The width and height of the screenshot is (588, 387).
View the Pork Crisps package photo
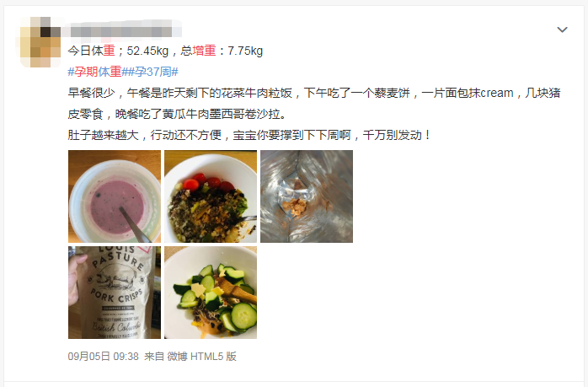point(115,293)
